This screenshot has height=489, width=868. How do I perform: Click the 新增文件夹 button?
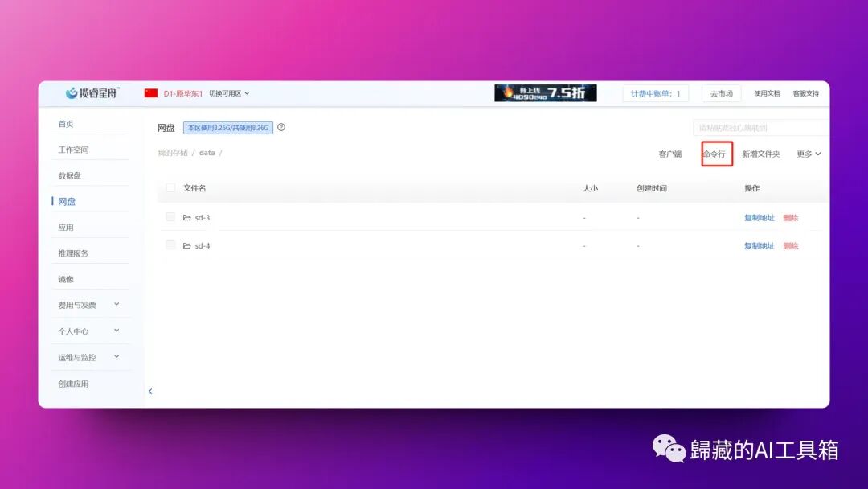click(x=760, y=154)
